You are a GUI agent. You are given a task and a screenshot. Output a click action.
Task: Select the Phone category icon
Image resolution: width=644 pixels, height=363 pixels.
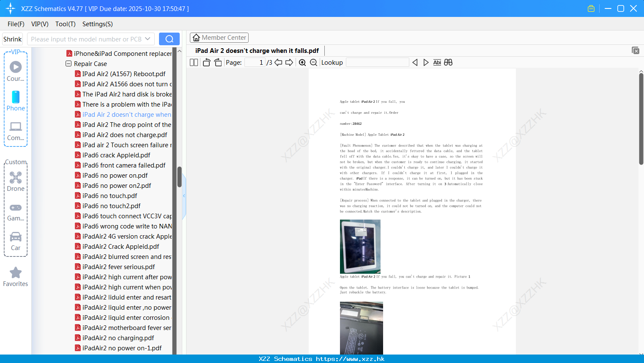point(16,101)
